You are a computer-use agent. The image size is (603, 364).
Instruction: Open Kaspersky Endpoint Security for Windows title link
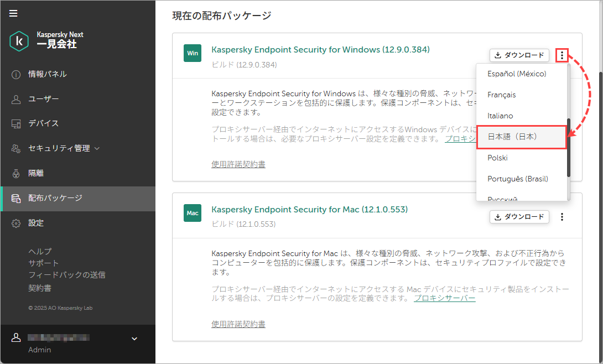tap(320, 50)
